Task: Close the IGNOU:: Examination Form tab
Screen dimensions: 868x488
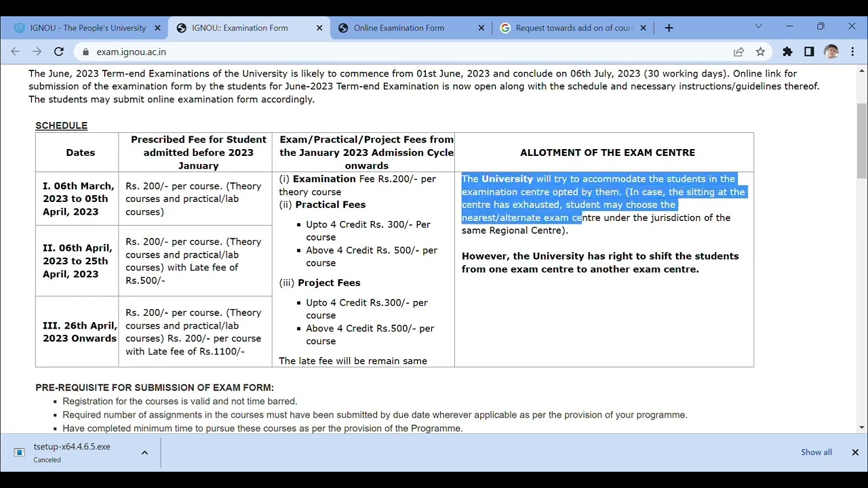Action: click(319, 28)
